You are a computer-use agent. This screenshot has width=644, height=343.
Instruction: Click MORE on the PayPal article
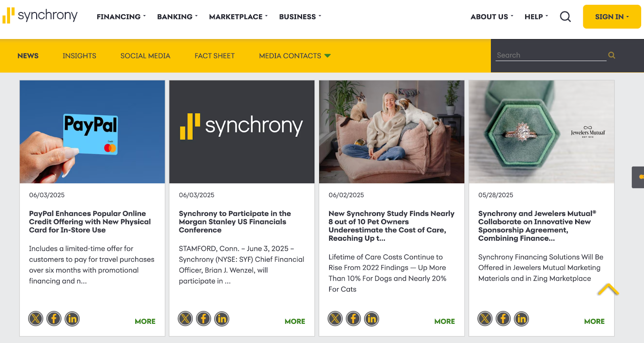point(145,321)
